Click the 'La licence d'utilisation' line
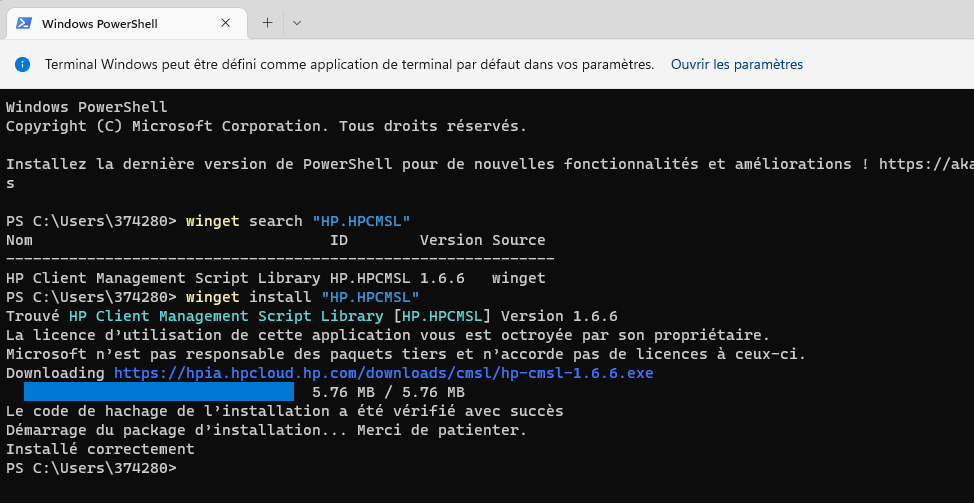 [388, 335]
